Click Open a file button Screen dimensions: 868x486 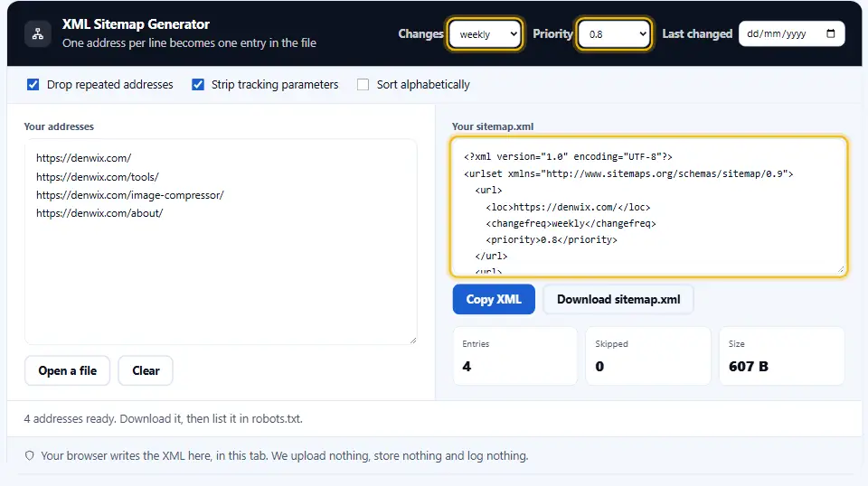pyautogui.click(x=68, y=370)
